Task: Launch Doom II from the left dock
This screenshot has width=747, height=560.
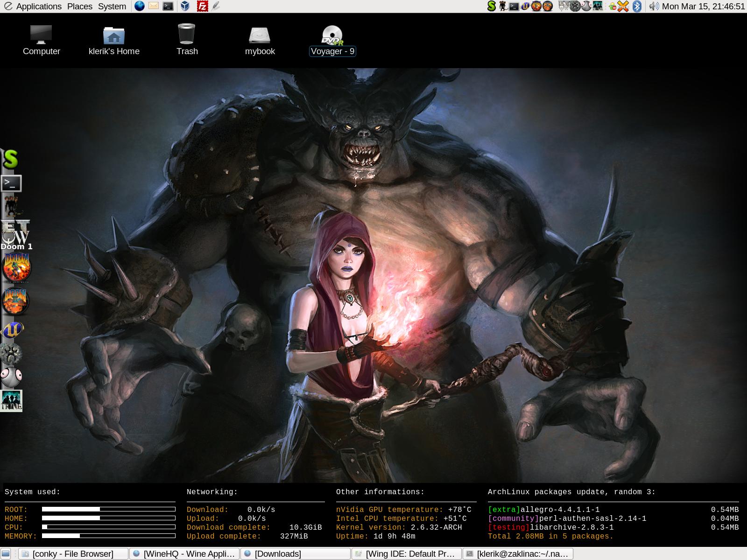Action: (x=15, y=301)
